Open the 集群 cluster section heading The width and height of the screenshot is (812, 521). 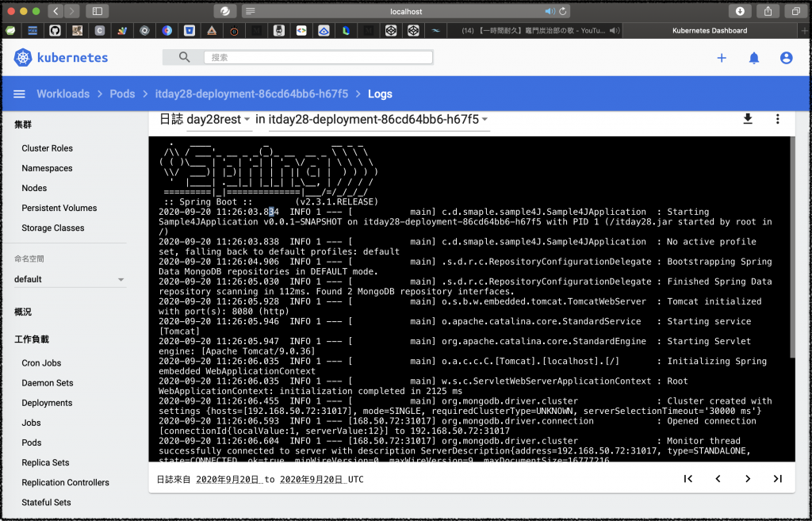coord(23,125)
